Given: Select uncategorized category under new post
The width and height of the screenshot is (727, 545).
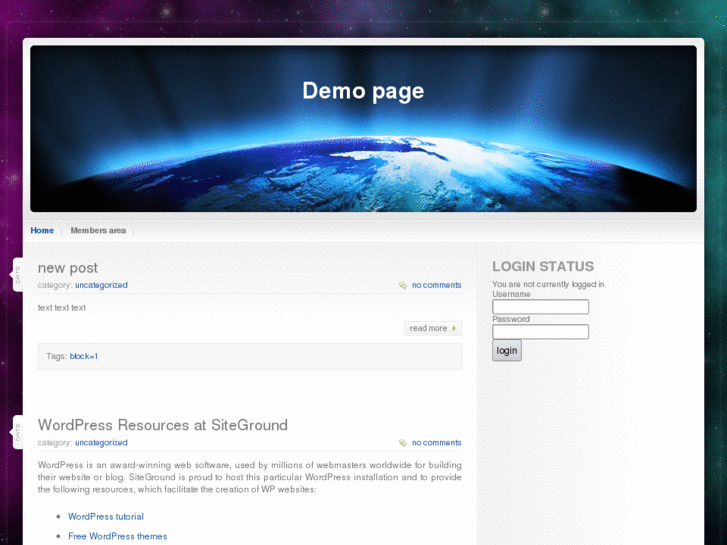Looking at the screenshot, I should coord(101,285).
